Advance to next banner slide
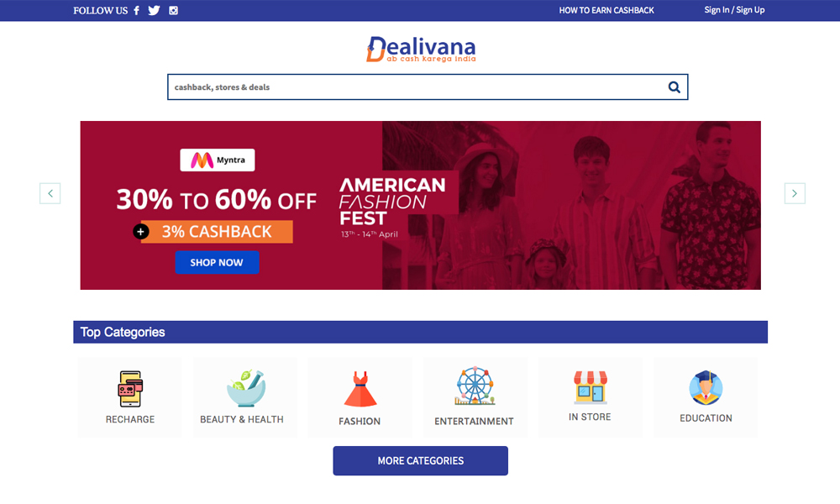 tap(795, 193)
